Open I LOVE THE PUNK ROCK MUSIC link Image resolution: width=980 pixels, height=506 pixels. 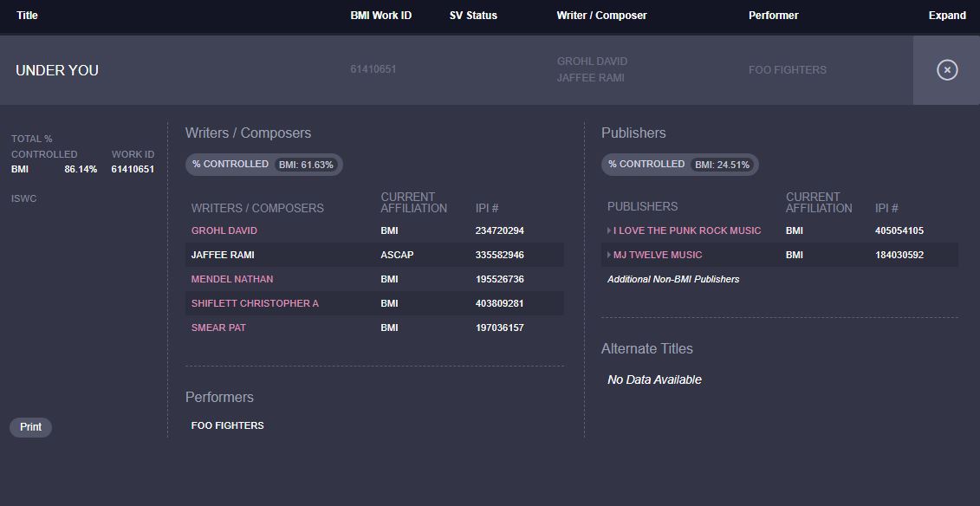tap(687, 230)
